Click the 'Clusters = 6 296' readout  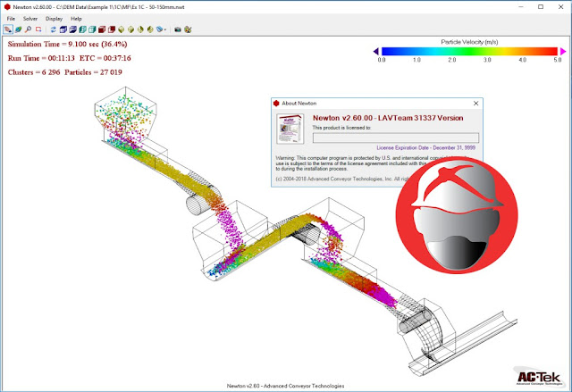[x=34, y=72]
